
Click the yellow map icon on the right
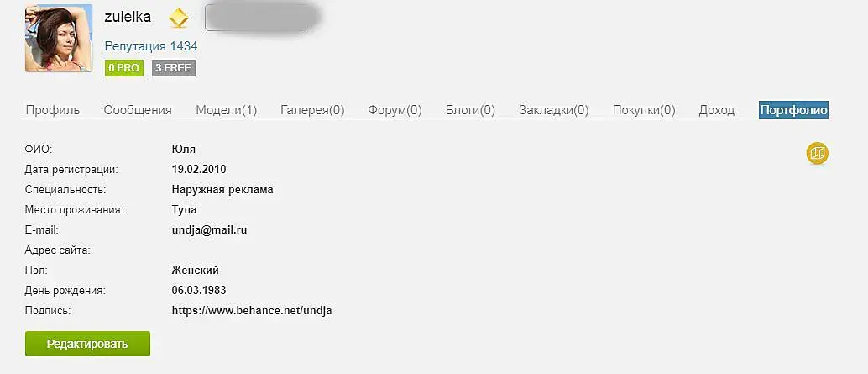[x=817, y=153]
